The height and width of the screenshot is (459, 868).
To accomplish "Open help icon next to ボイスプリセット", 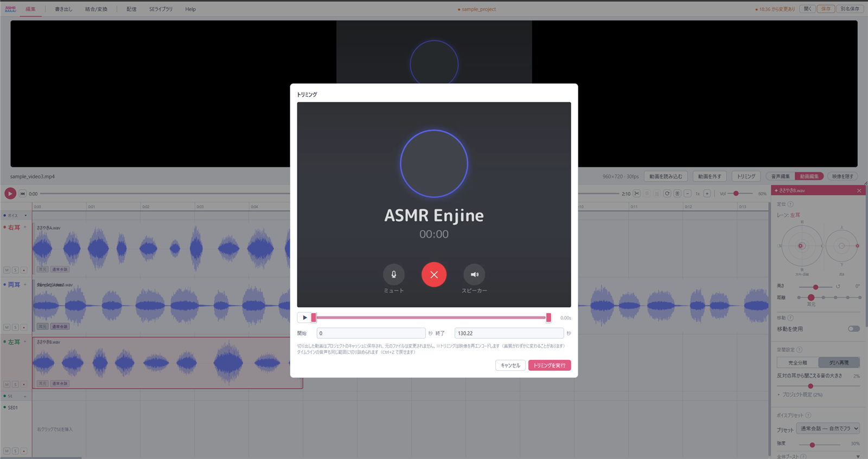I will click(808, 416).
